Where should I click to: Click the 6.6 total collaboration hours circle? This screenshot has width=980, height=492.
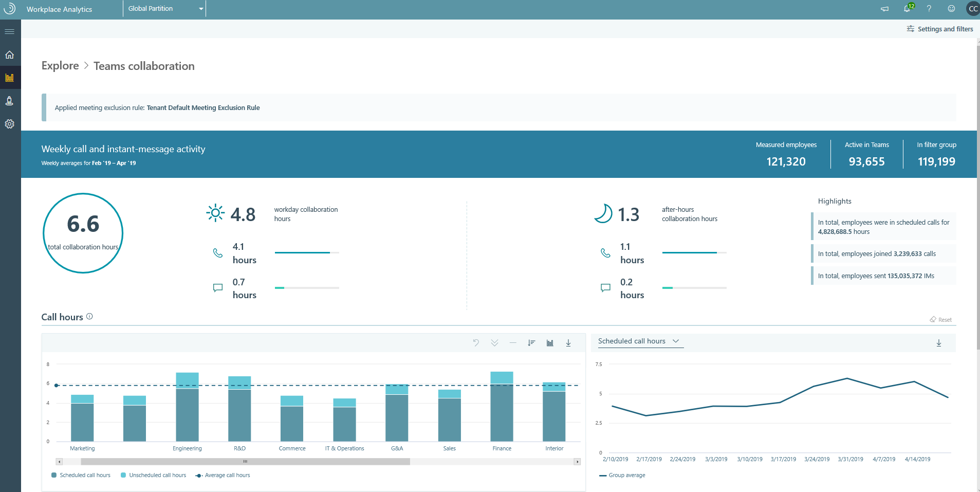(83, 233)
